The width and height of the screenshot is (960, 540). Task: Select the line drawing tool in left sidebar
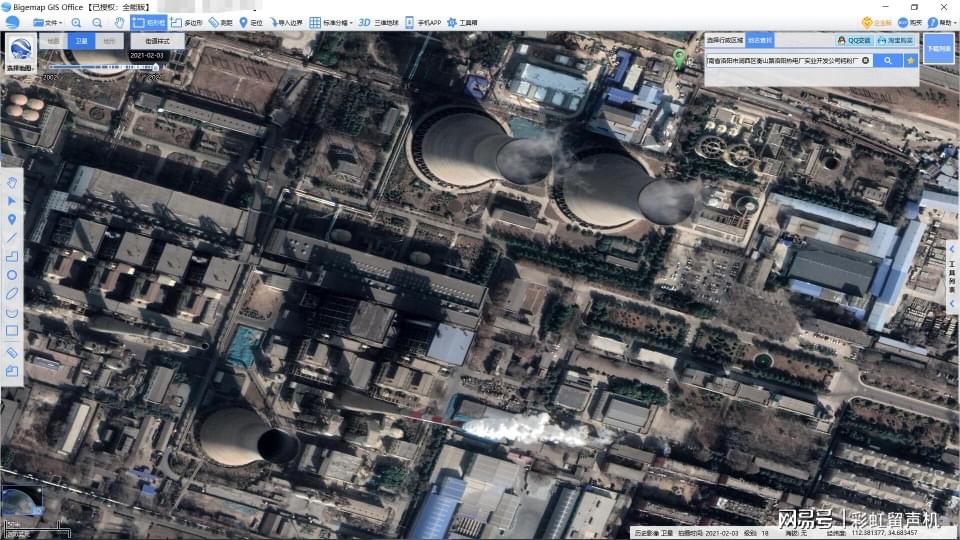pyautogui.click(x=12, y=237)
